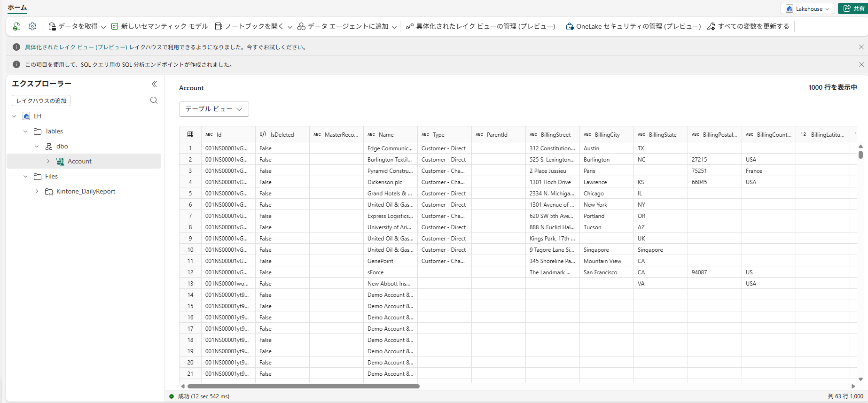Open the Lakehouse mode dropdown
Viewport: 868px width, 403px height.
pyautogui.click(x=807, y=8)
